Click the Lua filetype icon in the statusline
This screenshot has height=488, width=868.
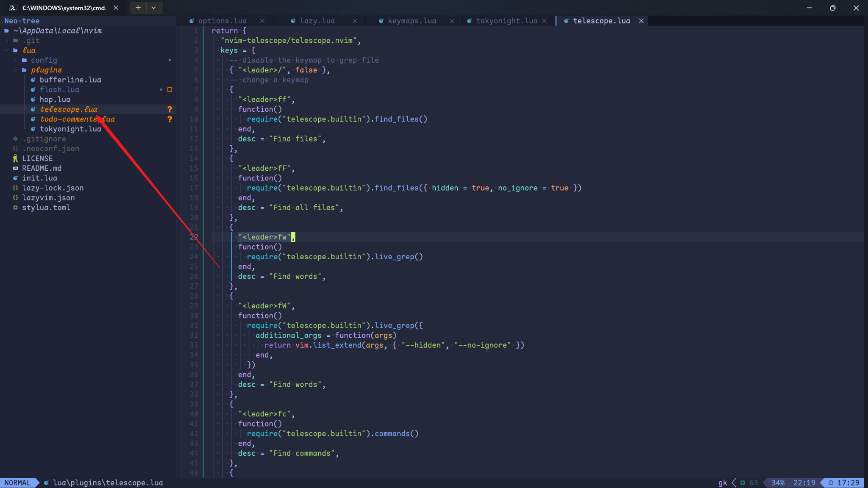coord(47,482)
